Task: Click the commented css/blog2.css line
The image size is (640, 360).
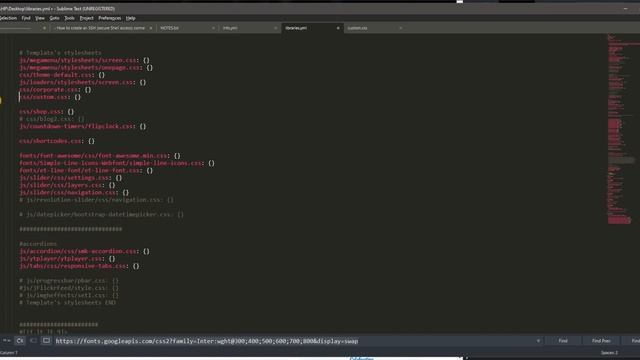Action: click(52, 119)
